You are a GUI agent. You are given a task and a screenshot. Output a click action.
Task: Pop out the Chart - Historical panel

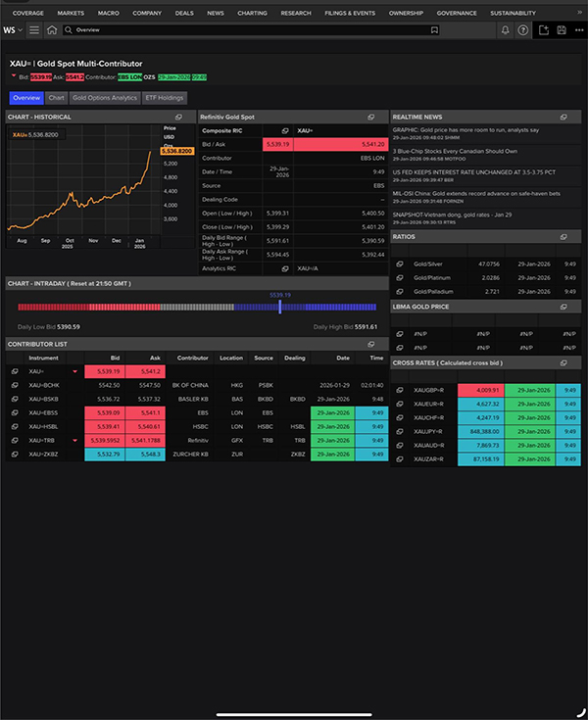[x=166, y=117]
